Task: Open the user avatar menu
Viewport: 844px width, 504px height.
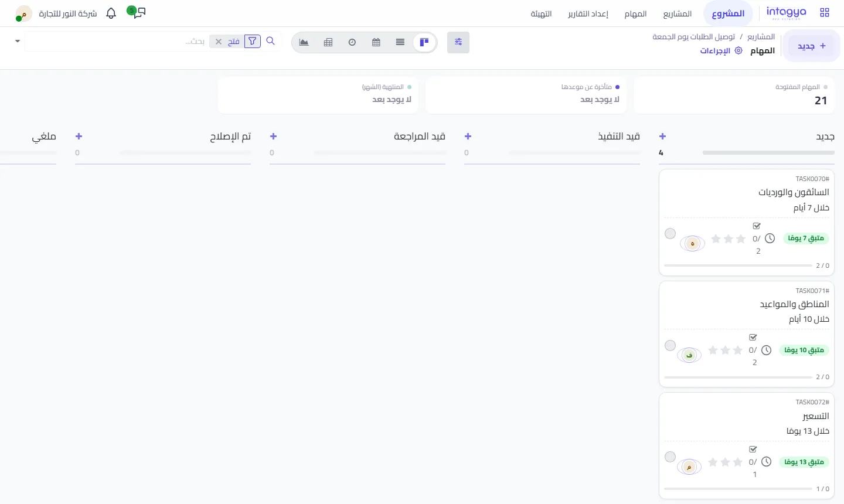Action: pyautogui.click(x=23, y=13)
